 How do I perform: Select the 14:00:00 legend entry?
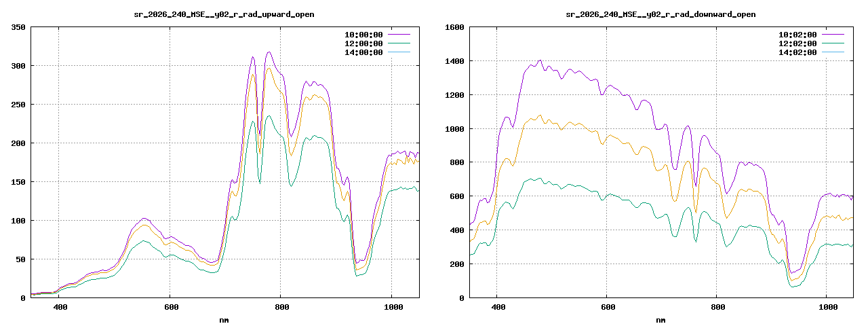pos(377,52)
